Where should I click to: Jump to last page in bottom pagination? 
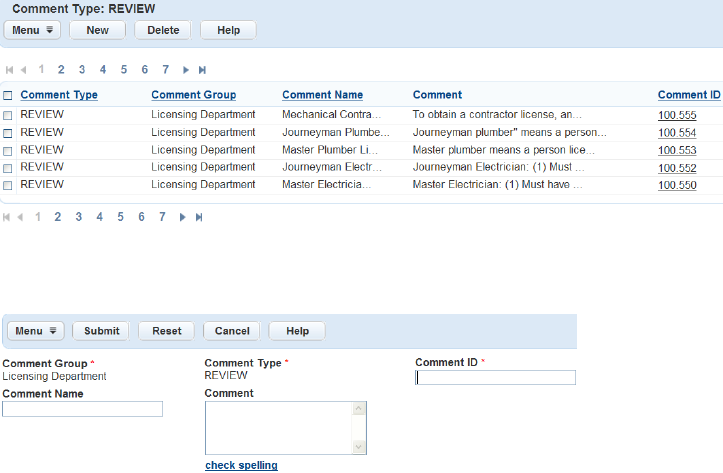click(199, 217)
